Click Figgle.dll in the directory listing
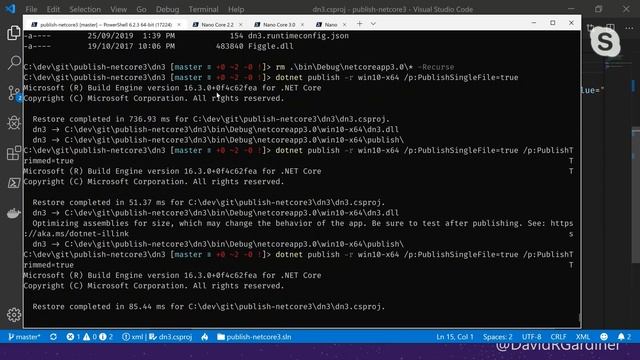Image resolution: width=640 pixels, height=360 pixels. click(x=271, y=46)
